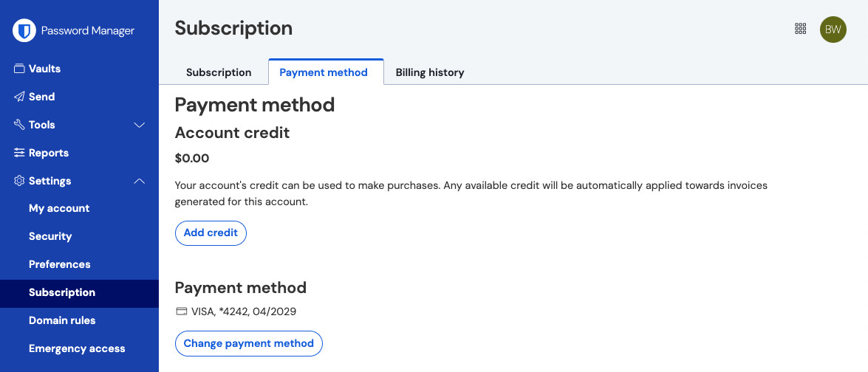Viewport: 868px width, 372px height.
Task: Collapse the Settings section chevron
Action: (x=139, y=181)
